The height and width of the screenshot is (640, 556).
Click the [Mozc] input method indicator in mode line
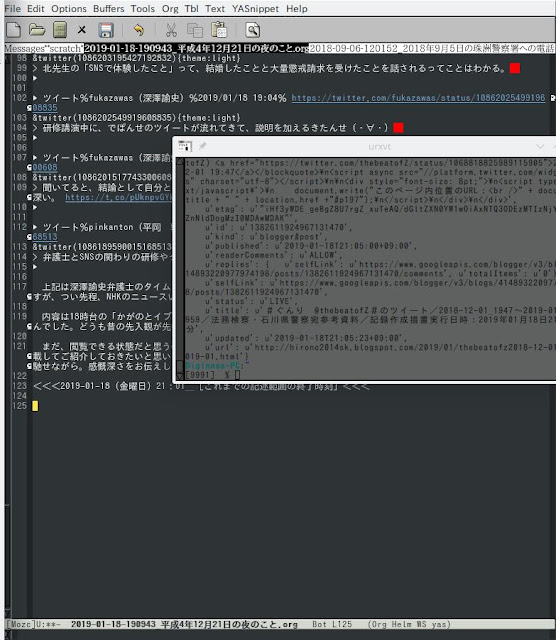point(21,624)
